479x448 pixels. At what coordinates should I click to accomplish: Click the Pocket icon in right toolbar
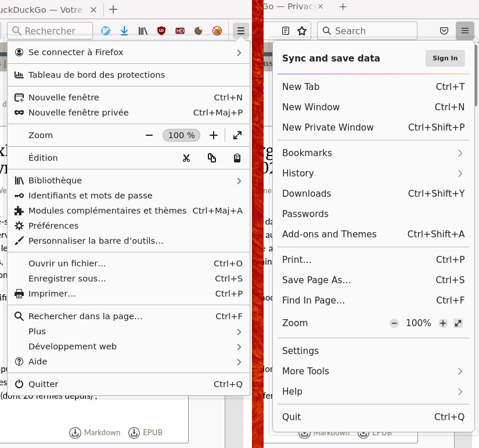click(x=444, y=31)
